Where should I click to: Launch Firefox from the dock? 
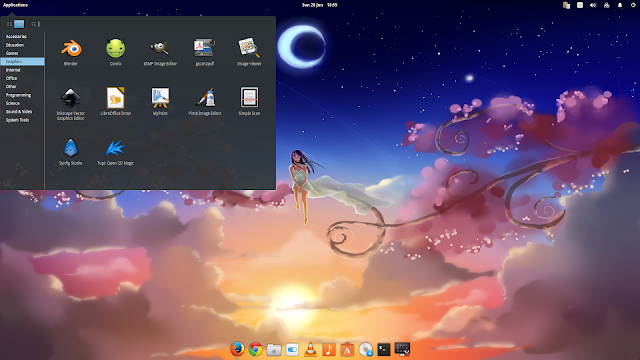point(237,349)
